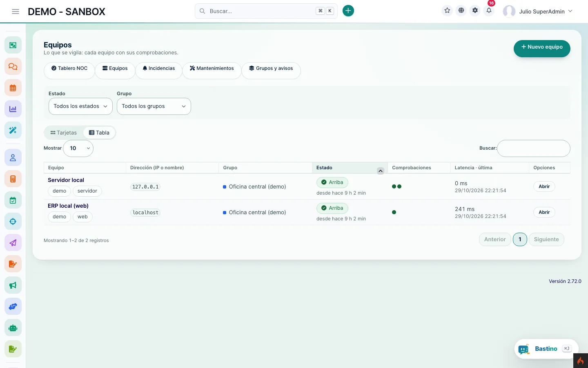Open the notifications bell with 16 badge
Viewport: 588px width, 368px height.
coord(489,11)
